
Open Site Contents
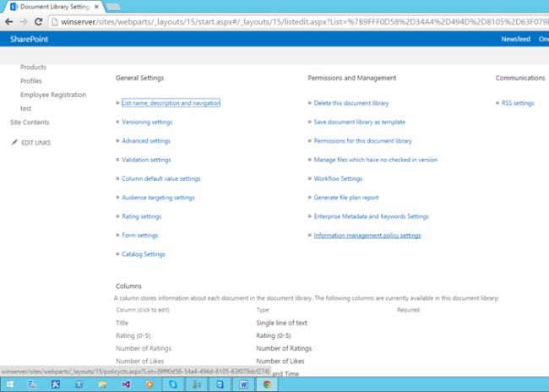(x=30, y=122)
